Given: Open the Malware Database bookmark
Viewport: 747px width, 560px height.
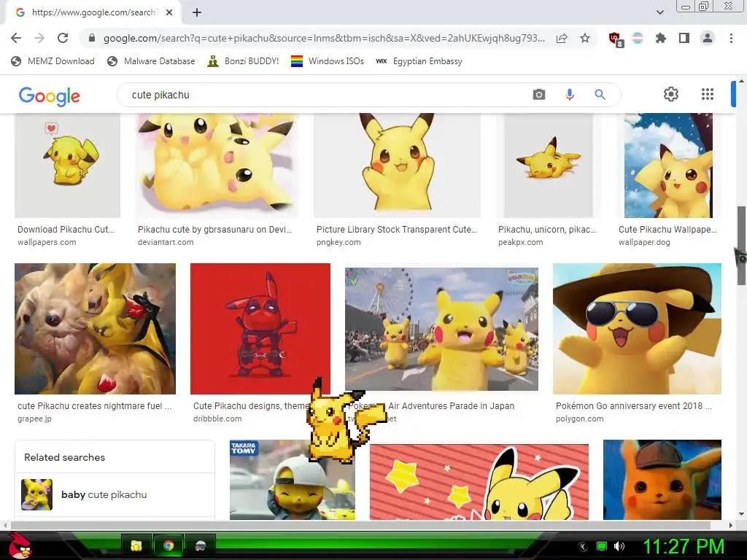Looking at the screenshot, I should click(x=152, y=61).
